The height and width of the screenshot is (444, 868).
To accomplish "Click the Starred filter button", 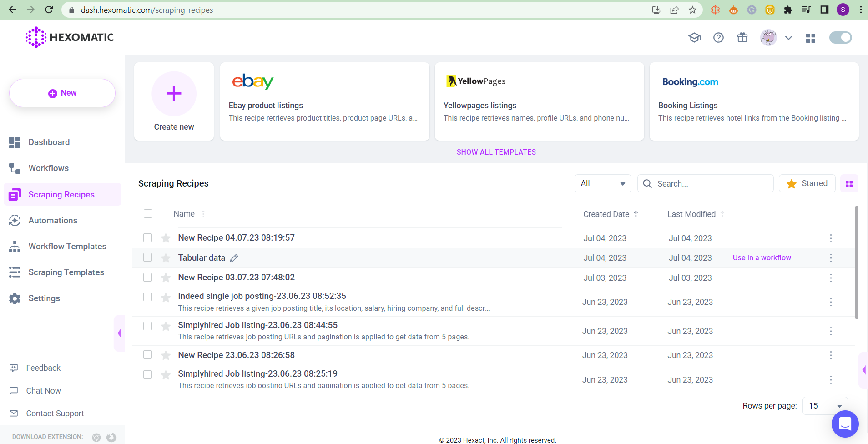I will click(807, 183).
